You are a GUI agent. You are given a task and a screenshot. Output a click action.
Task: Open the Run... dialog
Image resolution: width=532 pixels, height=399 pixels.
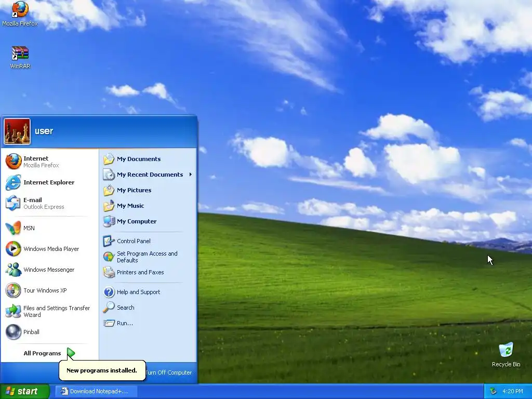pyautogui.click(x=148, y=323)
